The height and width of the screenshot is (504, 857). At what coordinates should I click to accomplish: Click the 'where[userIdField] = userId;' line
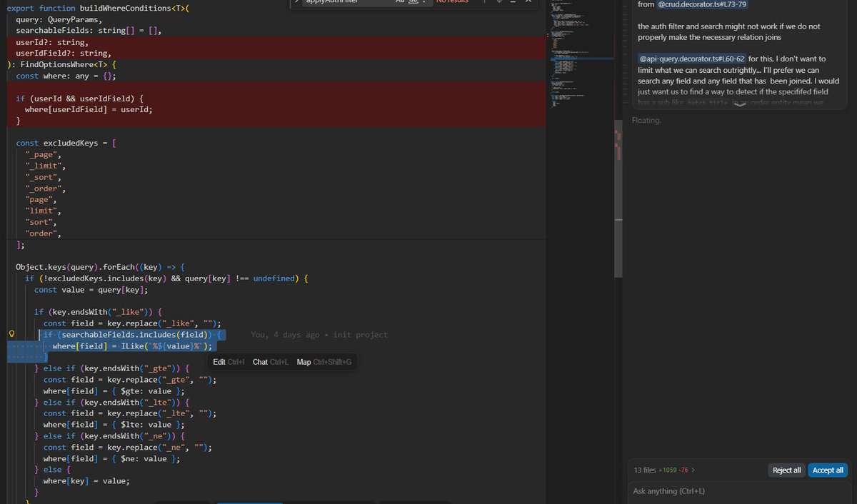89,109
